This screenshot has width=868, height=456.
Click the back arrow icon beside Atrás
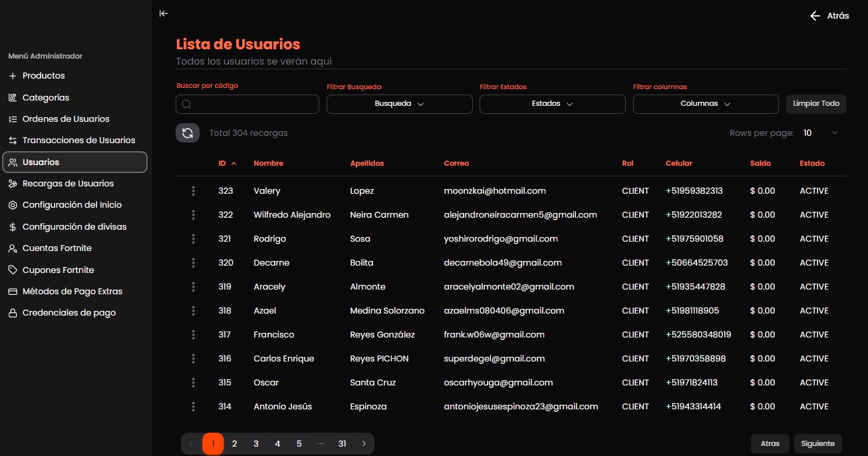click(815, 16)
